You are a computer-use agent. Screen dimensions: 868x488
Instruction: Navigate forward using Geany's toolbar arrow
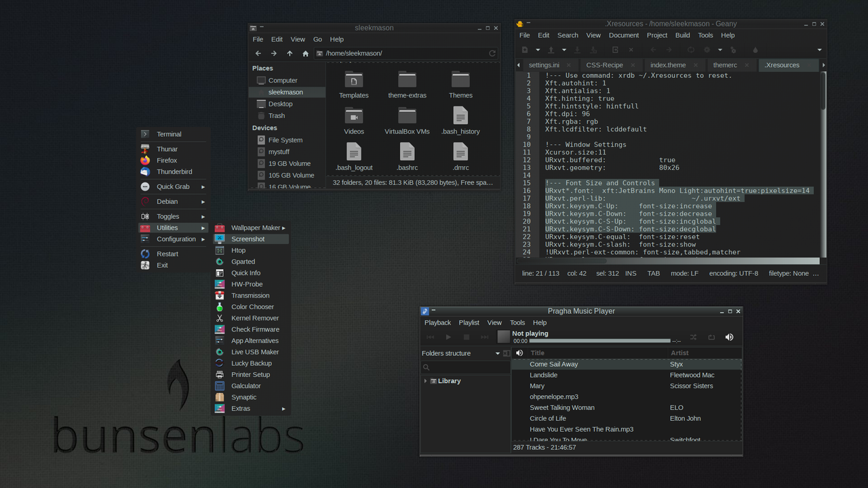tap(669, 49)
